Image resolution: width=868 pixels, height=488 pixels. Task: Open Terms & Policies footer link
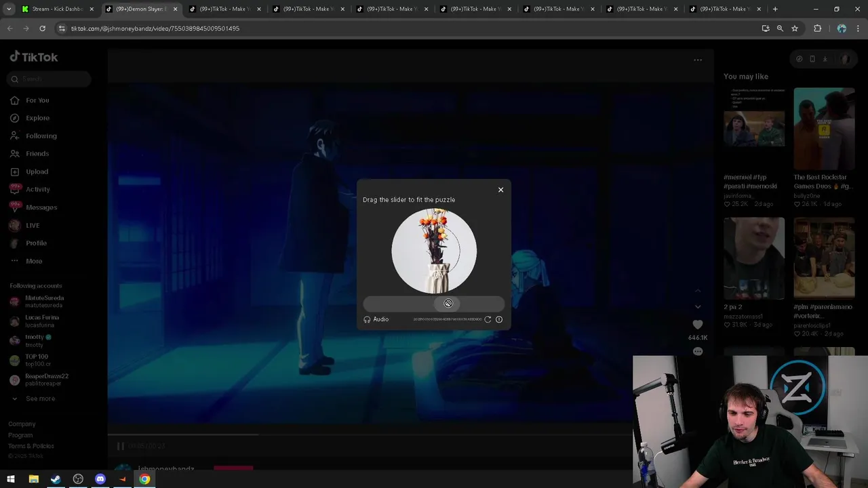tap(31, 446)
